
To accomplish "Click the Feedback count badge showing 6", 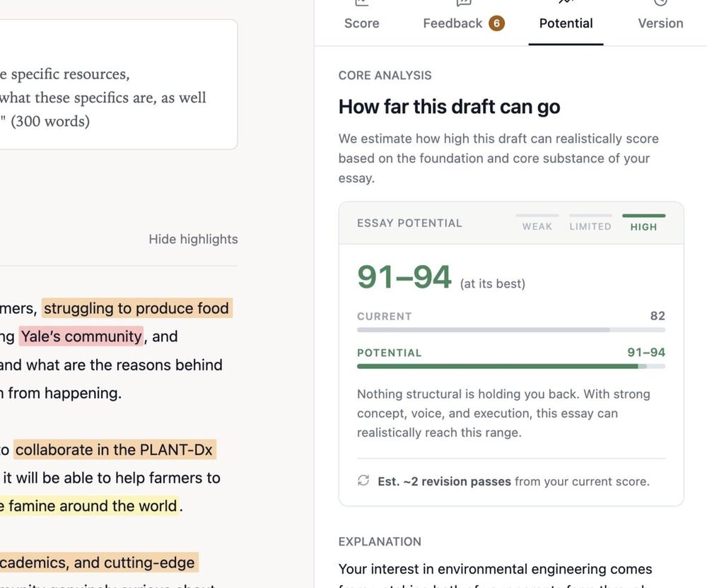I will pos(497,23).
